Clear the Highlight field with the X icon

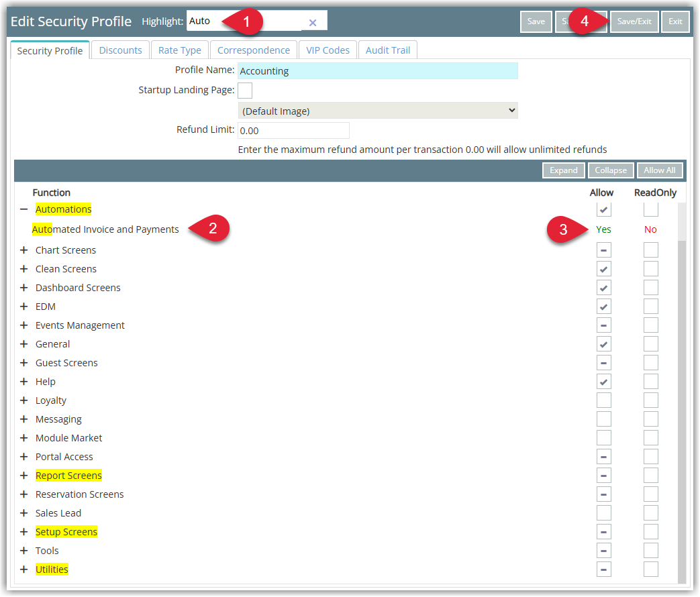pyautogui.click(x=313, y=22)
